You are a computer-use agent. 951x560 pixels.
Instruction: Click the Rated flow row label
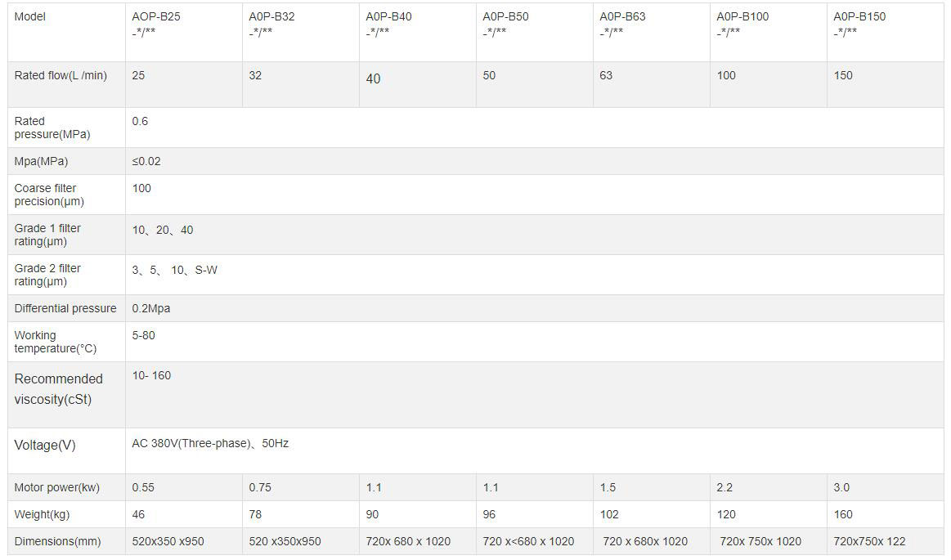point(61,75)
